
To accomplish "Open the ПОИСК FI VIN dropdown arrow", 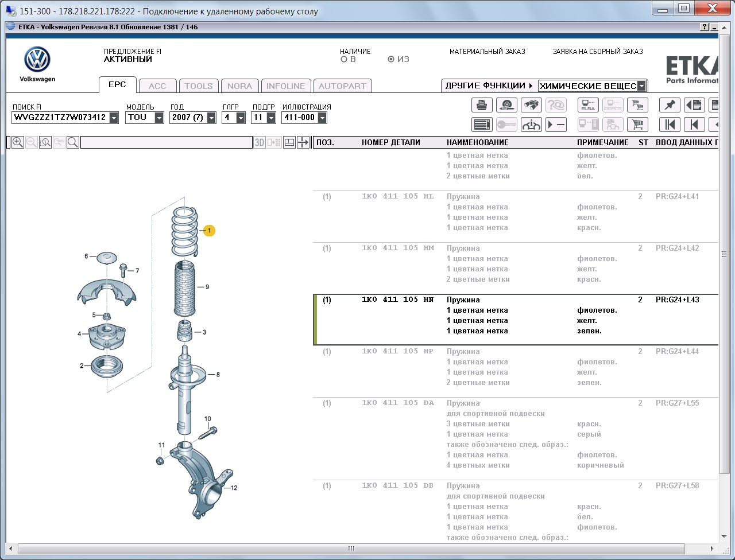I will pos(114,118).
